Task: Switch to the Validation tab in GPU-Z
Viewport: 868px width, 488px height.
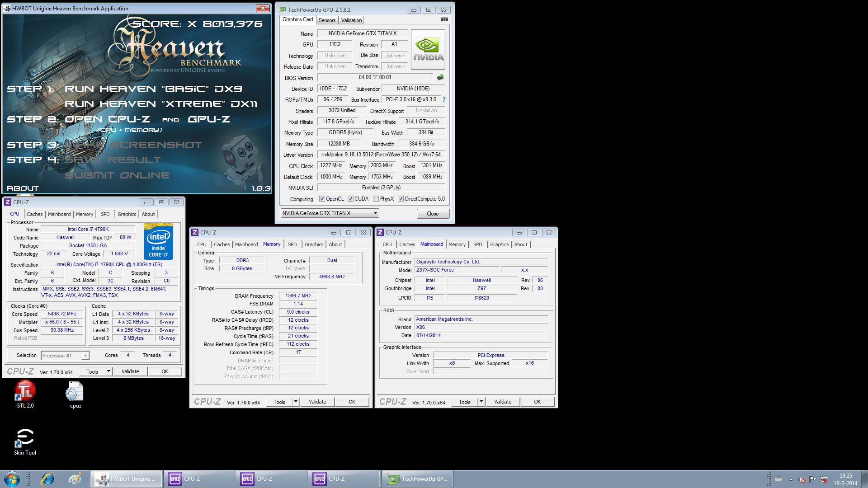Action: click(351, 20)
